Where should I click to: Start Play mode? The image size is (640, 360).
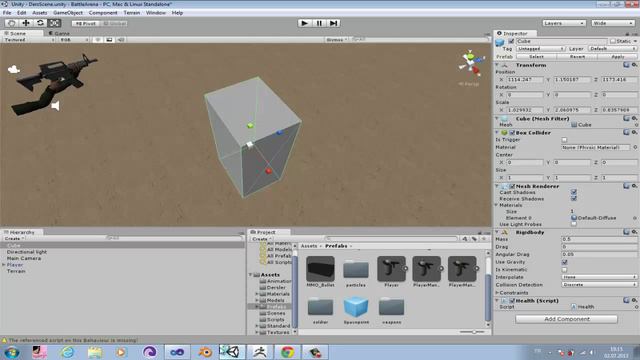coord(304,23)
